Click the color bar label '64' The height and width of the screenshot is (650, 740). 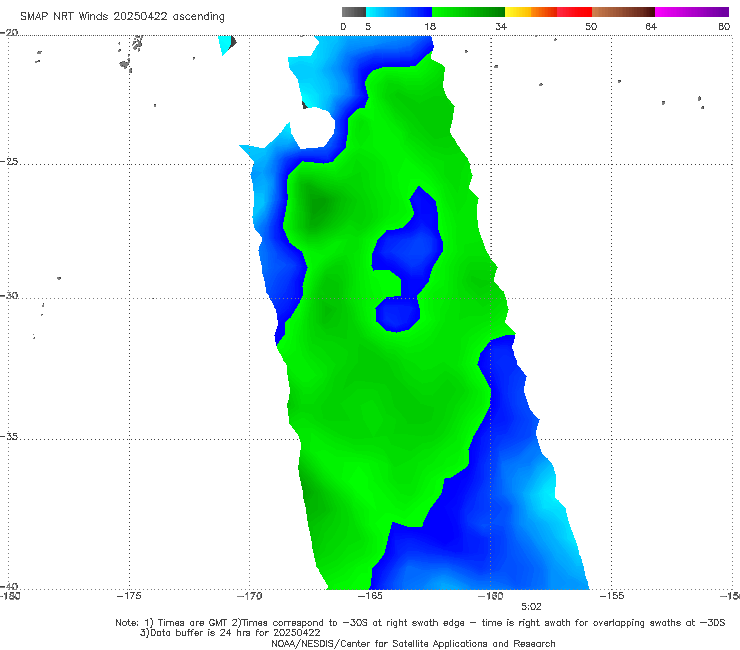(651, 26)
